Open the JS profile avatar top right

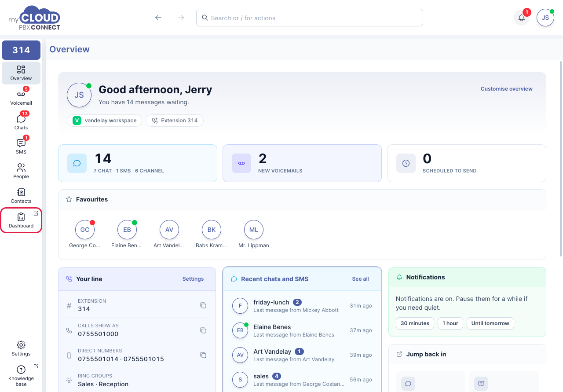click(x=545, y=18)
